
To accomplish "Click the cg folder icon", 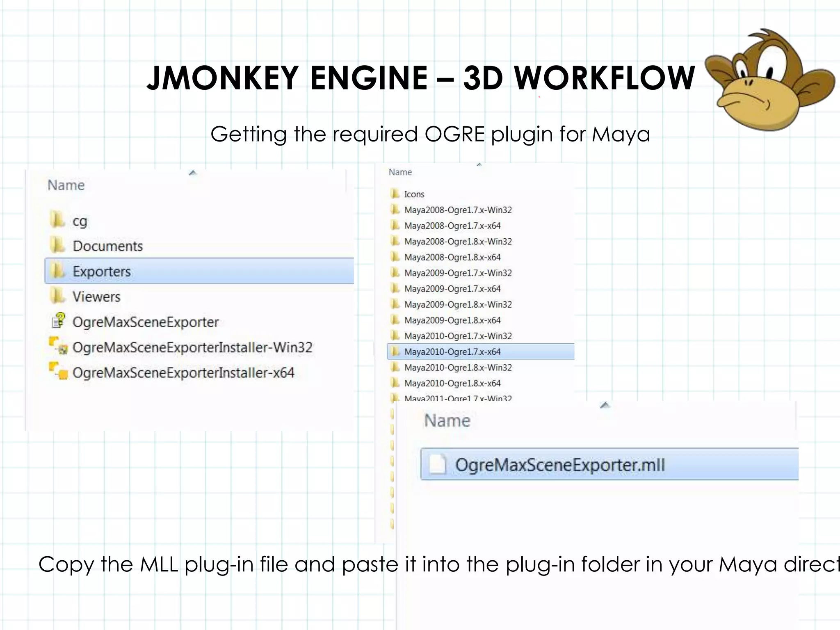I will pos(57,220).
